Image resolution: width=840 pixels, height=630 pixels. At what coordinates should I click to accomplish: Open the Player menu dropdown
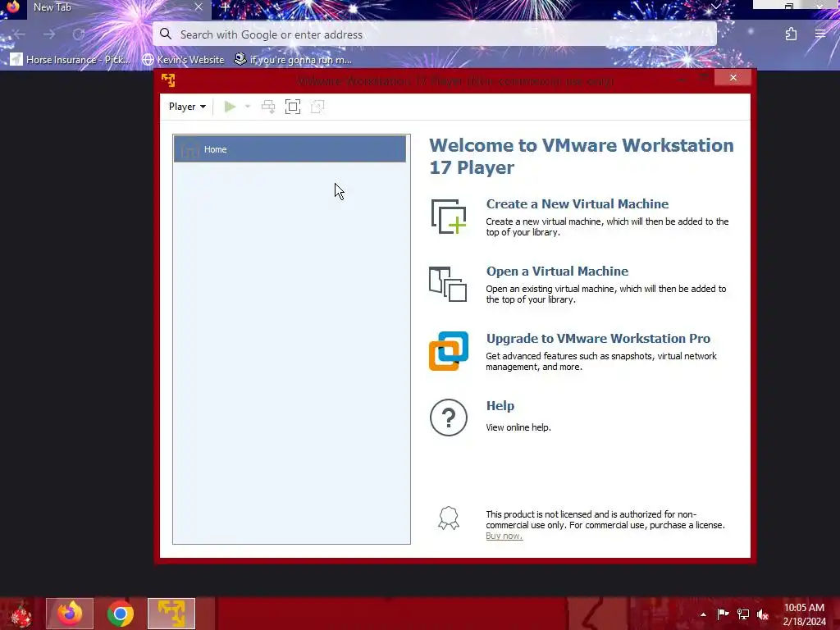pos(187,107)
